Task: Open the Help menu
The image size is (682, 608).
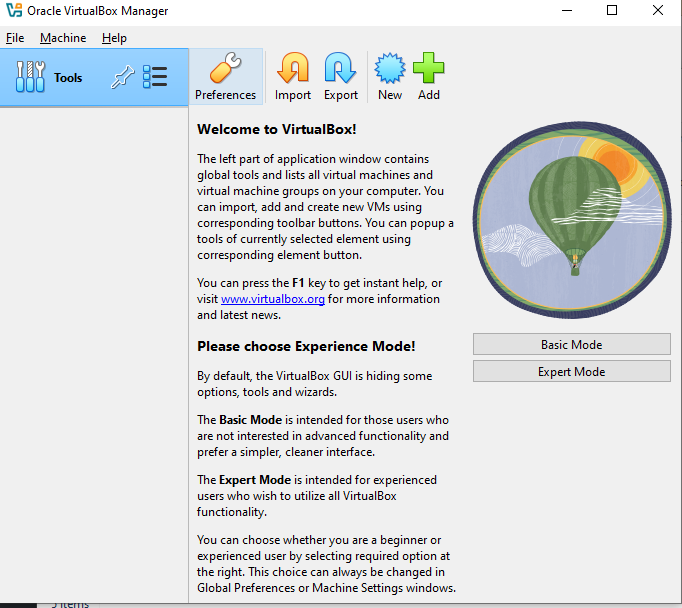Action: pyautogui.click(x=114, y=38)
